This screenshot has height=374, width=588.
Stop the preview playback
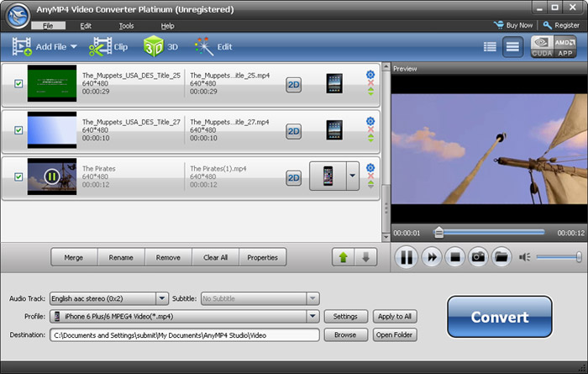[x=455, y=257]
